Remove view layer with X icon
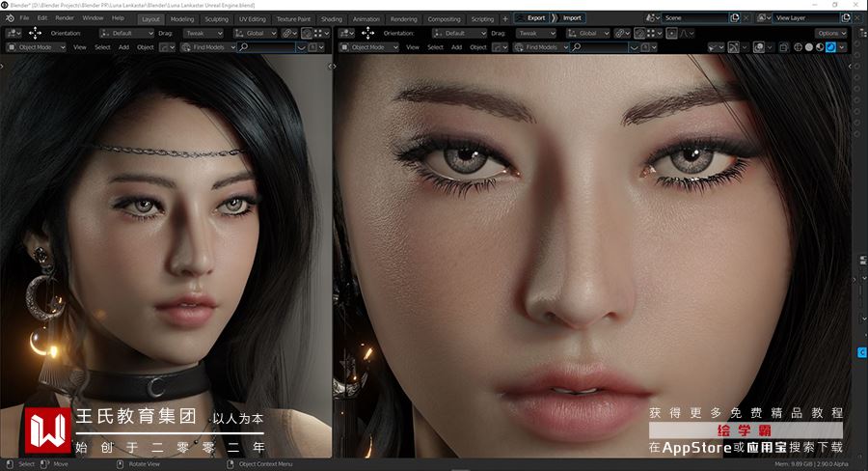Viewport: 868px width, 471px height. (x=857, y=18)
